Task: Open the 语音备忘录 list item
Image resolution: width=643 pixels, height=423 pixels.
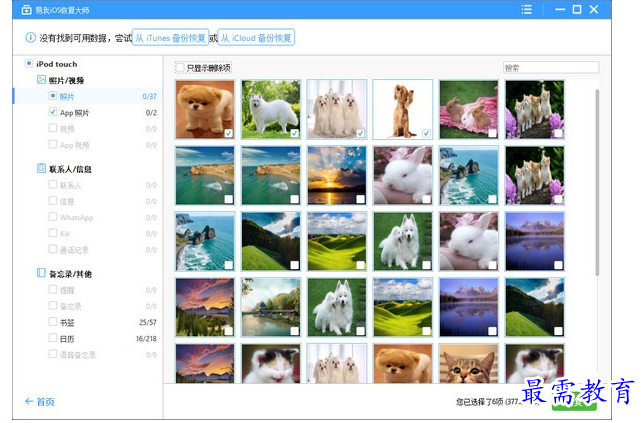Action: pos(78,355)
